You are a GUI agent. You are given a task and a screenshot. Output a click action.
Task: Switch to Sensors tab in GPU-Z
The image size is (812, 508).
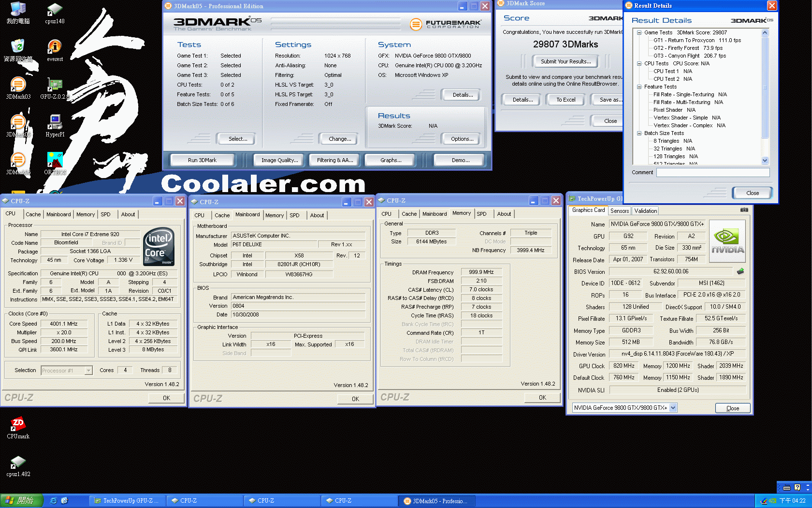coord(619,211)
